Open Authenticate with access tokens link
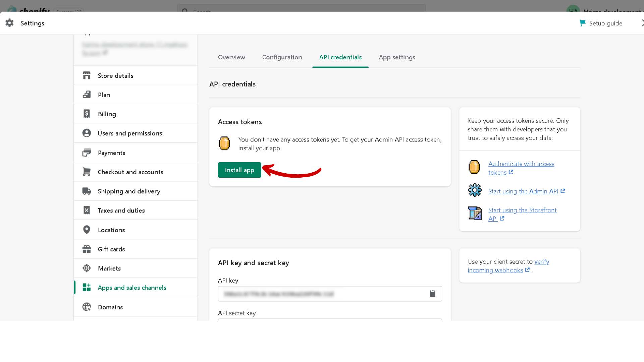Screen dimensions: 644x362 pyautogui.click(x=521, y=164)
